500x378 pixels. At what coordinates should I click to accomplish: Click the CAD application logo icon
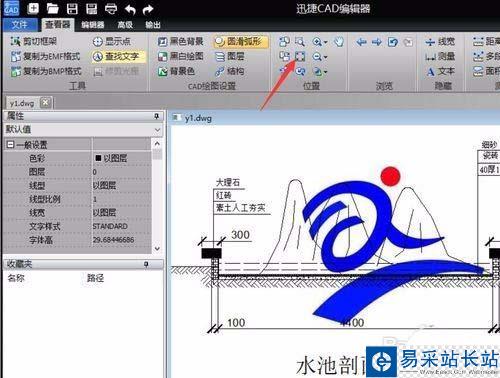coord(11,8)
